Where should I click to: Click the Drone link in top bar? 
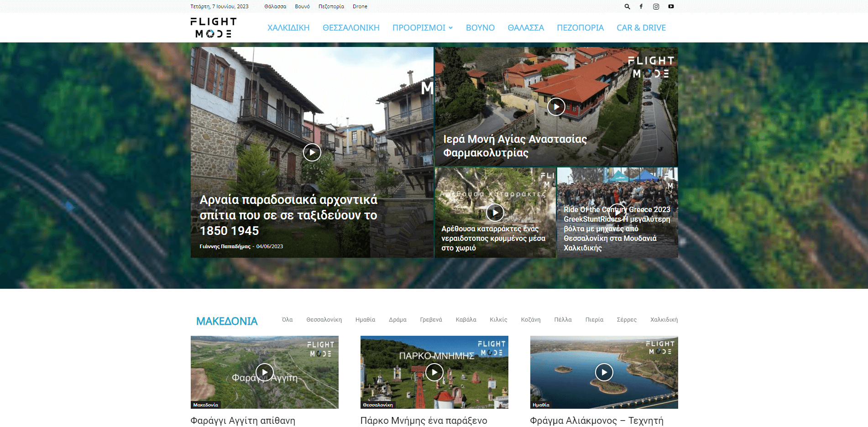click(360, 6)
